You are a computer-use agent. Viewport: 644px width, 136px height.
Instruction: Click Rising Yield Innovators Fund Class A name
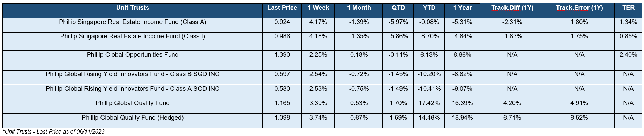click(133, 89)
